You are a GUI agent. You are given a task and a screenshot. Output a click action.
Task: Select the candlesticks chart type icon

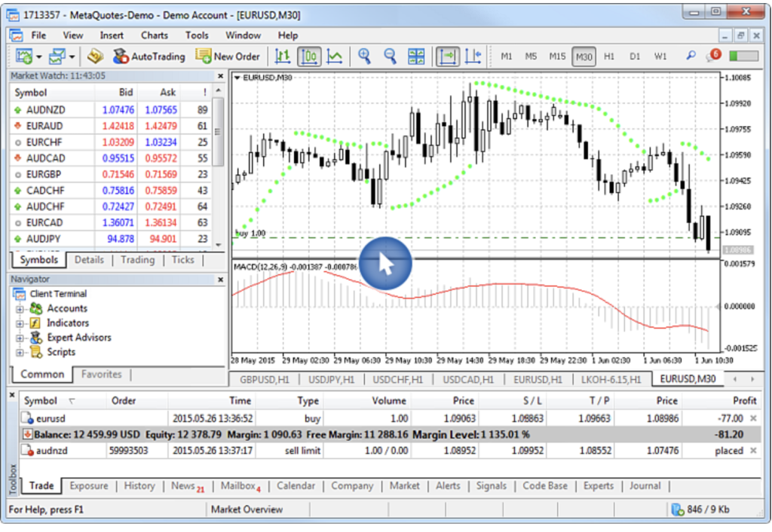click(308, 57)
